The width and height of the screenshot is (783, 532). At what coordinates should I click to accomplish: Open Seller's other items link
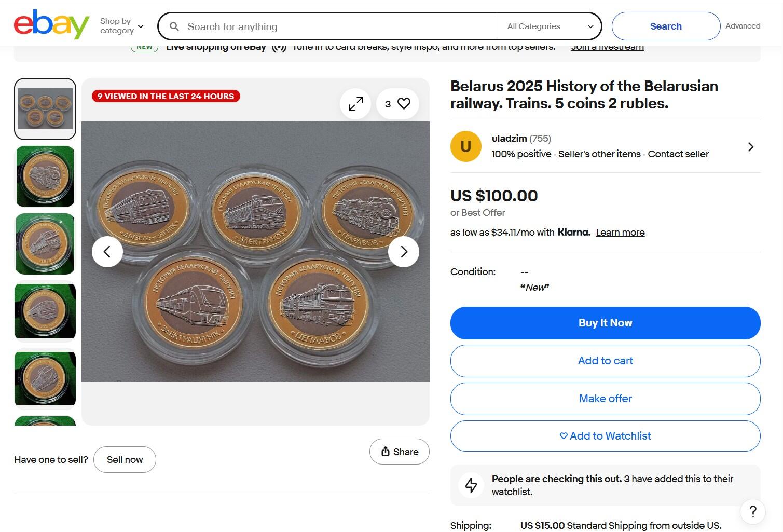pos(599,154)
